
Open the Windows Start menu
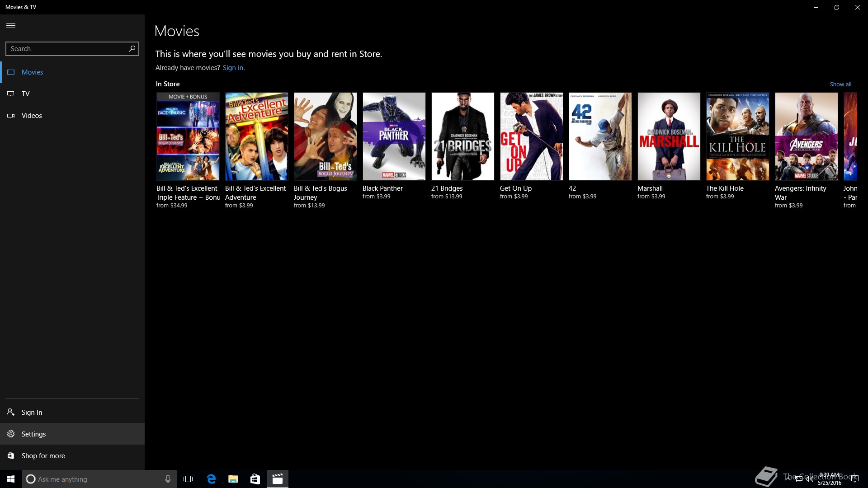pos(11,479)
